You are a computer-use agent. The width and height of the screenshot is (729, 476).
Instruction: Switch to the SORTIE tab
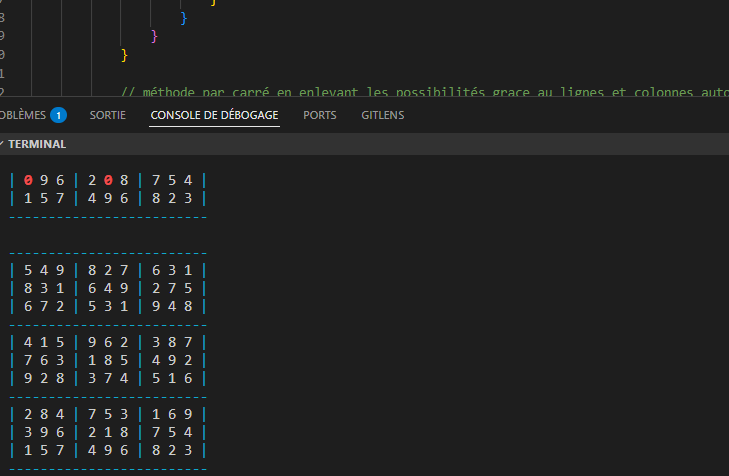click(108, 115)
